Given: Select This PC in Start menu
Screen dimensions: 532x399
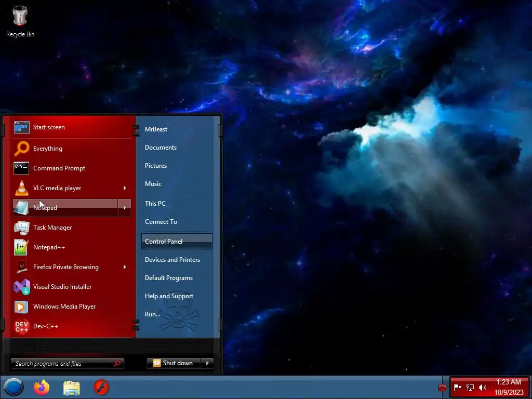Looking at the screenshot, I should click(x=155, y=204).
